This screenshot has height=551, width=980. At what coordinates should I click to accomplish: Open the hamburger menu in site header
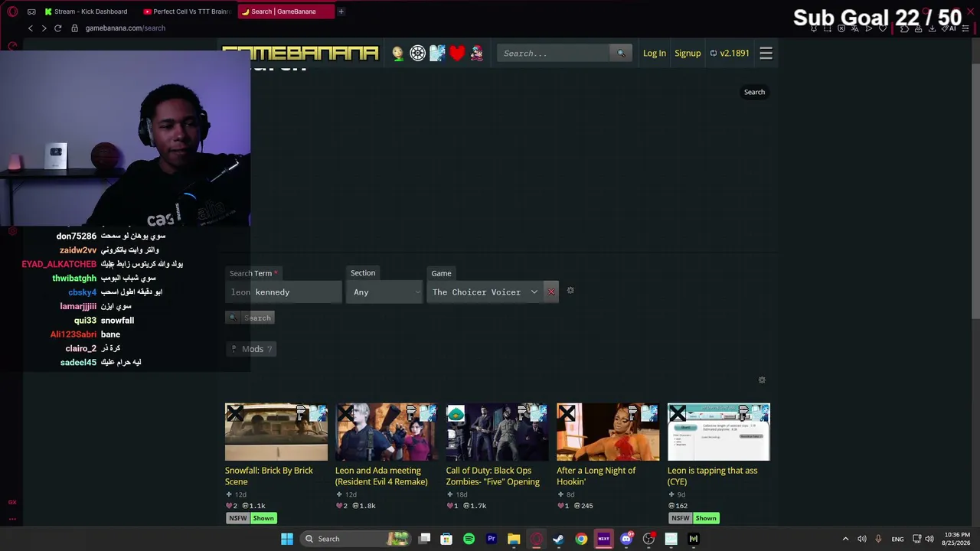766,53
